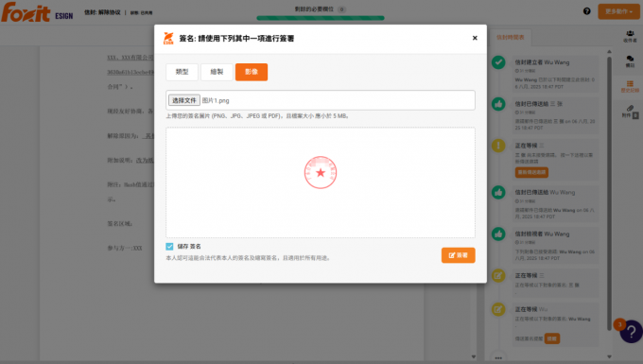This screenshot has height=364, width=643.
Task: Click thumbs-up icon beside 信封檢視者 Wu Wang
Action: point(498,234)
